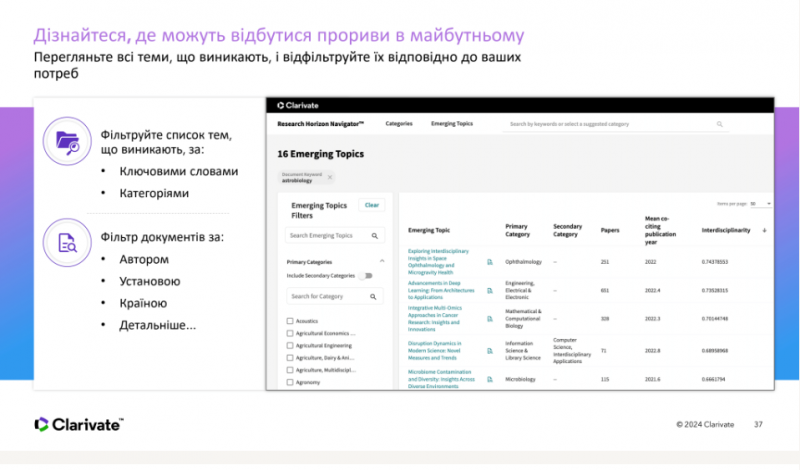Click document icon in Deep Learning row

coord(490,290)
